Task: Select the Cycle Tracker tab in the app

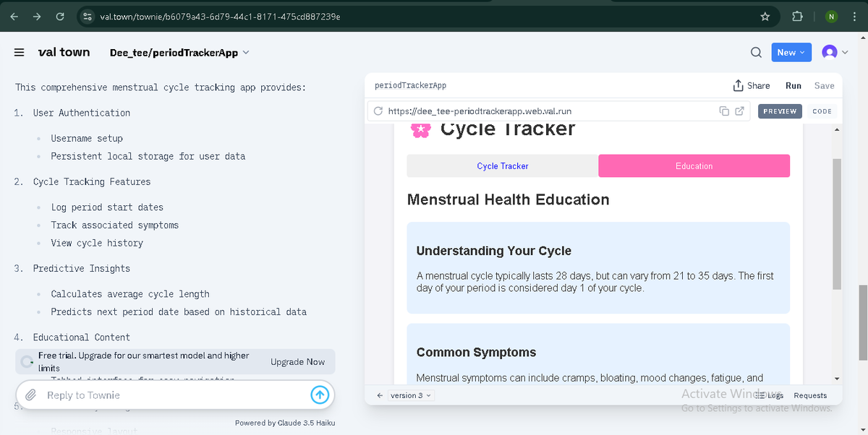Action: tap(503, 166)
